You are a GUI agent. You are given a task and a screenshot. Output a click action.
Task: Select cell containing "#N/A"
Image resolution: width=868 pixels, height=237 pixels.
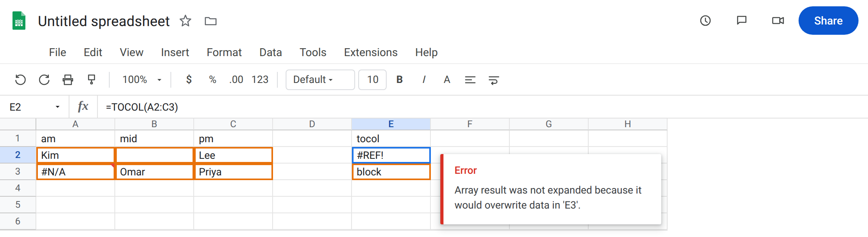click(75, 171)
